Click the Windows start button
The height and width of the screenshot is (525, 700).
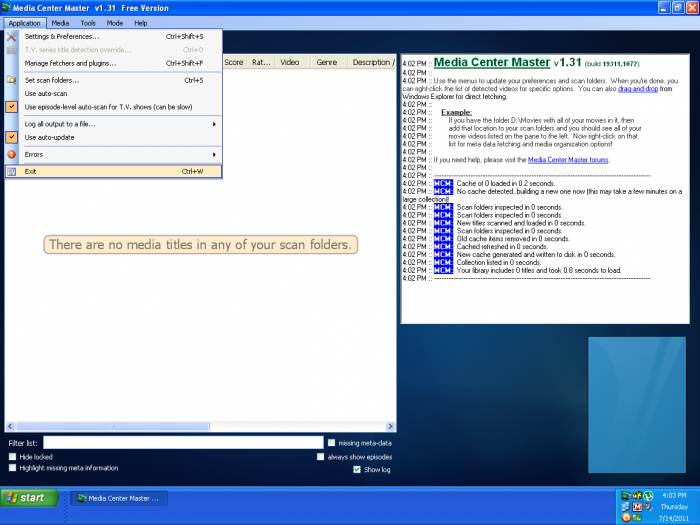[29, 498]
